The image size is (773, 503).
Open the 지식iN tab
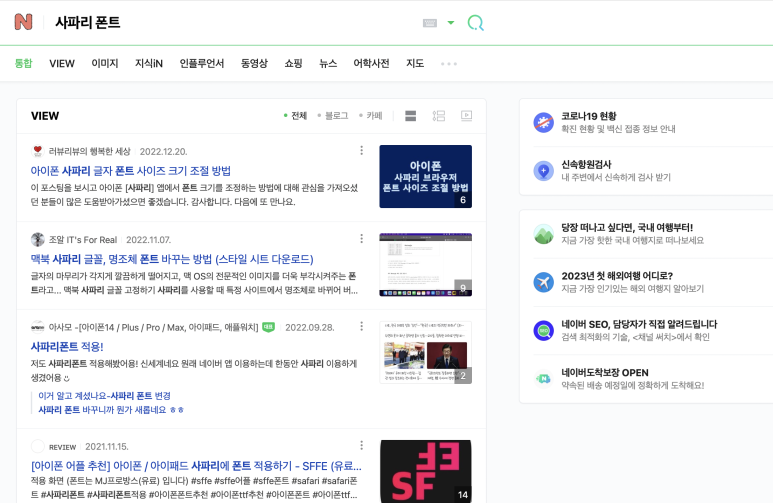149,63
